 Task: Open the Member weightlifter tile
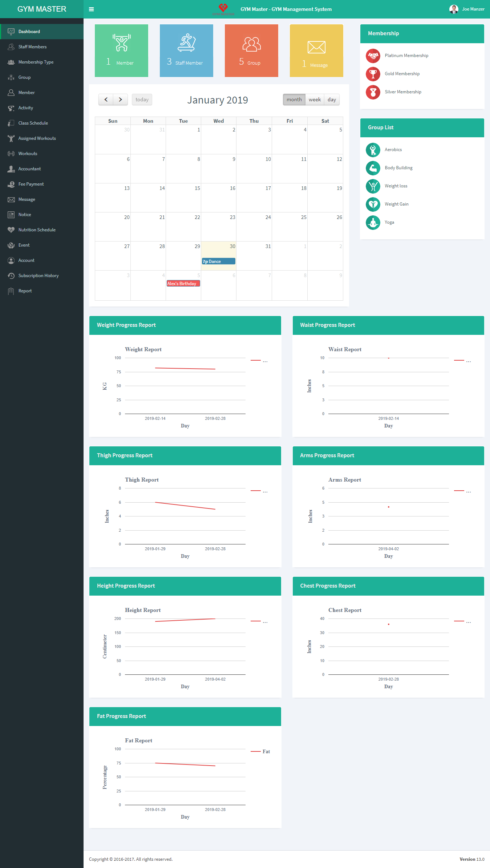[x=121, y=51]
